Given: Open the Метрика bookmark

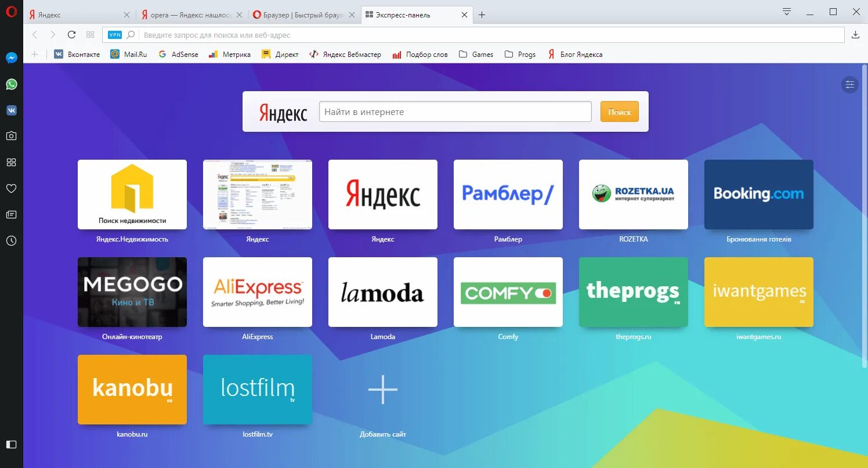Looking at the screenshot, I should click(229, 54).
